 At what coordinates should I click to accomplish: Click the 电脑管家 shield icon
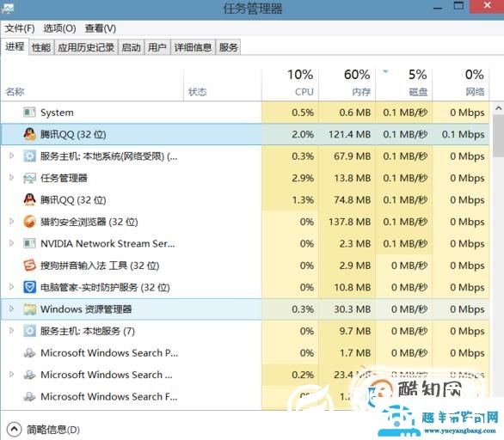click(29, 287)
